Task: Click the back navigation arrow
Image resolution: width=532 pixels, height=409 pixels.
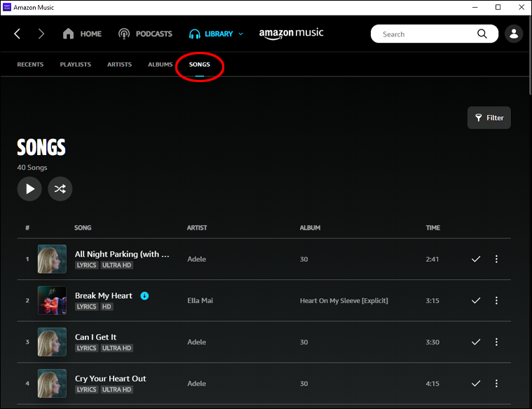Action: point(18,34)
